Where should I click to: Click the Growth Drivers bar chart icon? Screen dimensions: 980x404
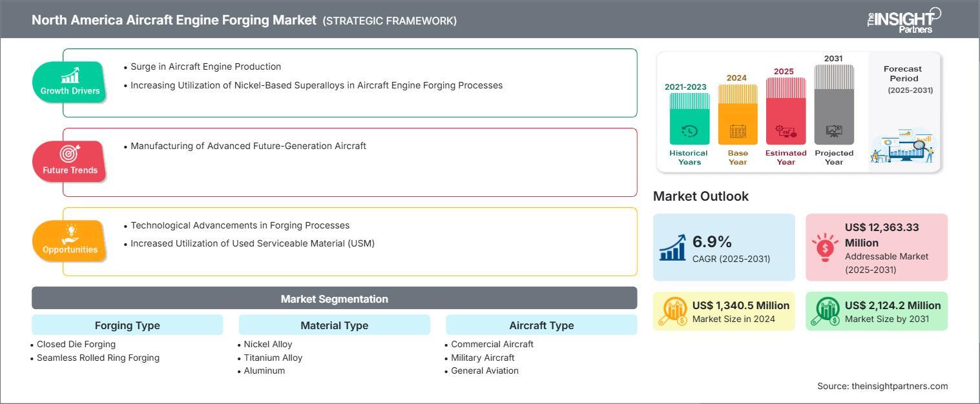click(70, 75)
